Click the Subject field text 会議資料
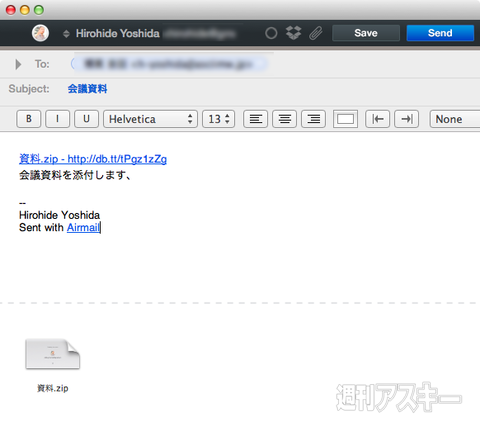The image size is (480, 431). coord(87,89)
